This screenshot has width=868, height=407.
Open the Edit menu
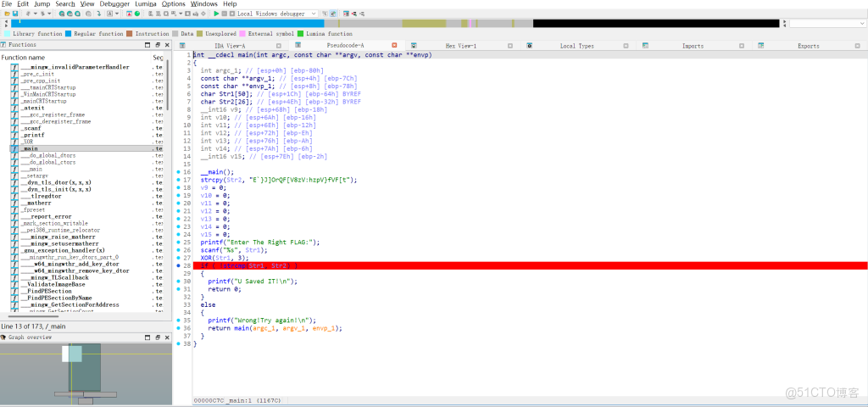coord(23,4)
